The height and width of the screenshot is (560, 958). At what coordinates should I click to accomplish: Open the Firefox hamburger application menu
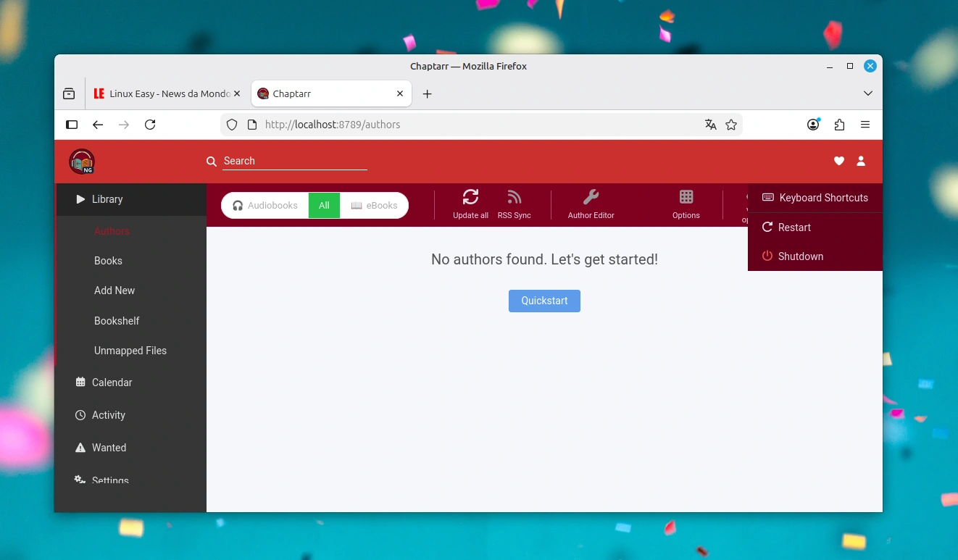pos(865,125)
